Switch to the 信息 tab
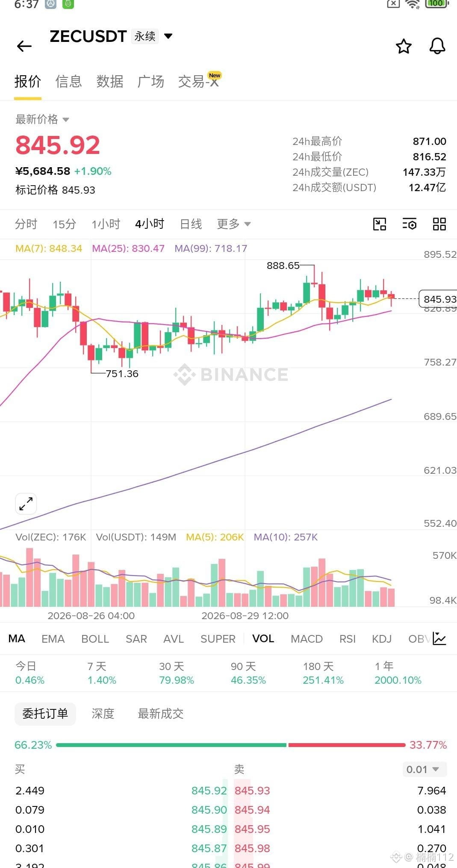 tap(68, 81)
